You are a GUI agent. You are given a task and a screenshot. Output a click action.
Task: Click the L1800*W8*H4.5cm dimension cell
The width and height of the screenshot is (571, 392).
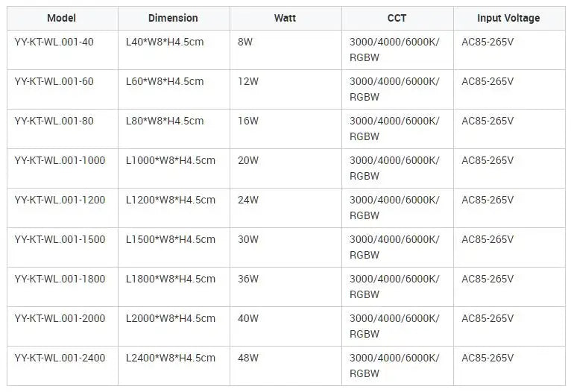pos(174,287)
